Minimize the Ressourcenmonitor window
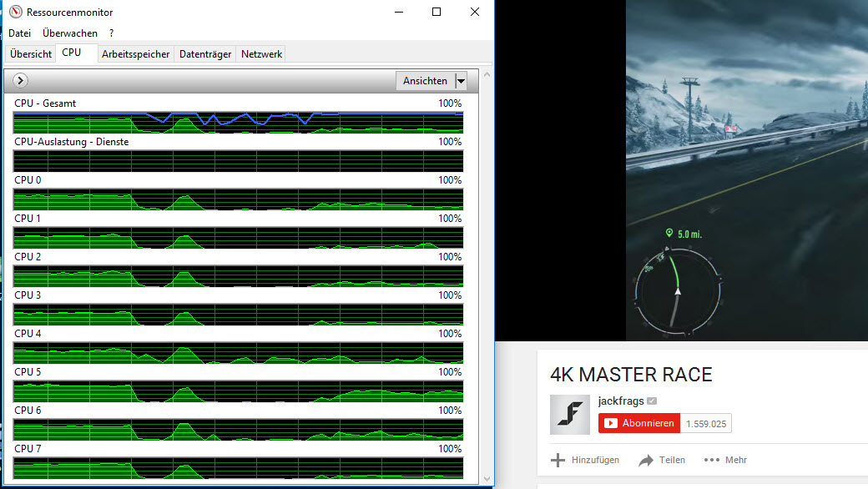Image resolution: width=868 pixels, height=489 pixels. 399,12
